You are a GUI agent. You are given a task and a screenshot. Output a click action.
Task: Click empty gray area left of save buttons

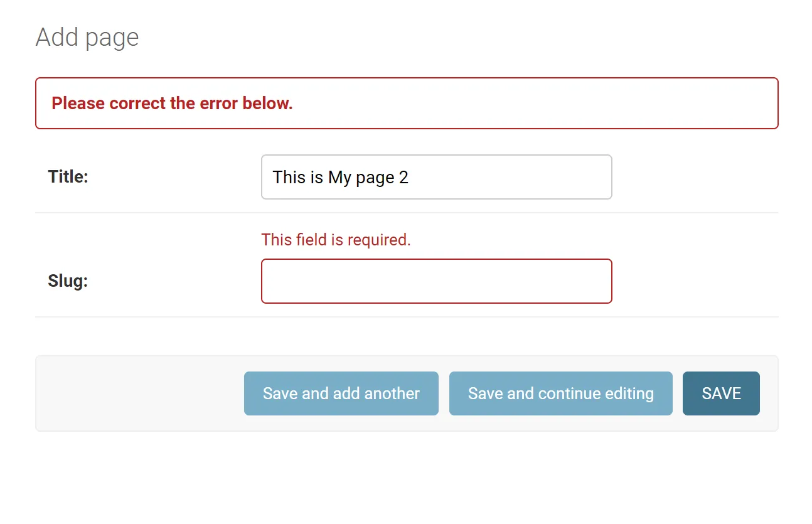[138, 393]
